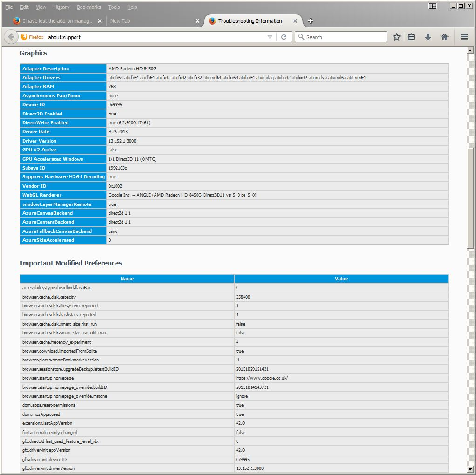Expand the URL bar history dropdown
This screenshot has width=476, height=475.
[270, 37]
